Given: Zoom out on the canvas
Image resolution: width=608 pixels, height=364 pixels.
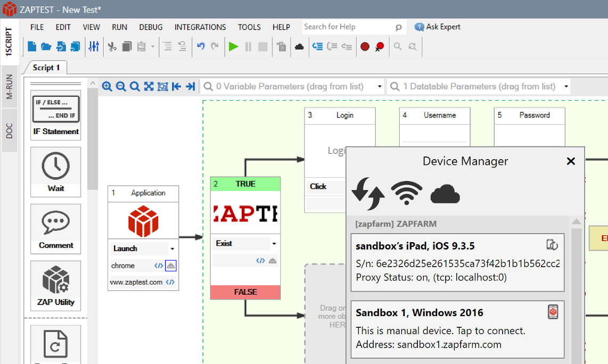Looking at the screenshot, I should (x=121, y=86).
